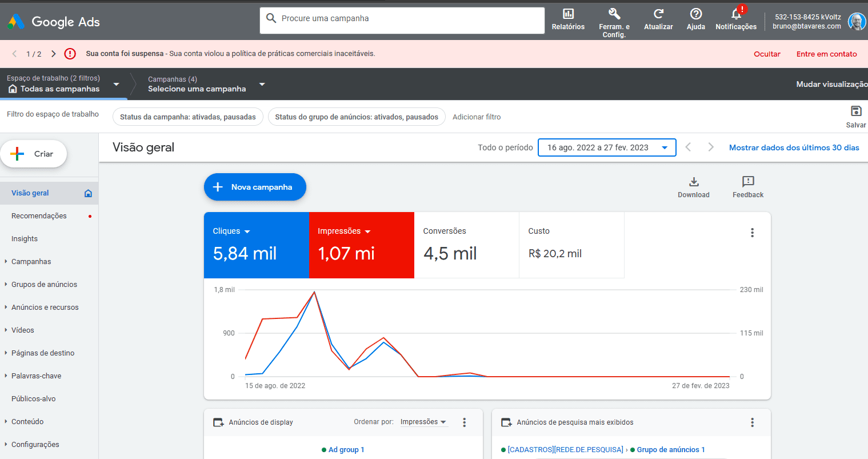Click the Nova campanha button
This screenshot has width=868, height=459.
tap(255, 187)
